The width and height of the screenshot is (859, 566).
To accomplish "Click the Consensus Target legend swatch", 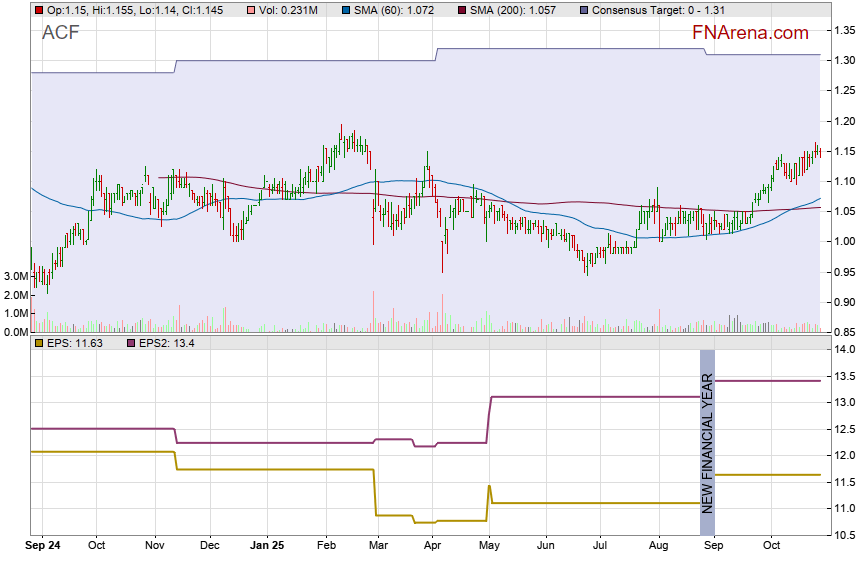I will (x=583, y=9).
